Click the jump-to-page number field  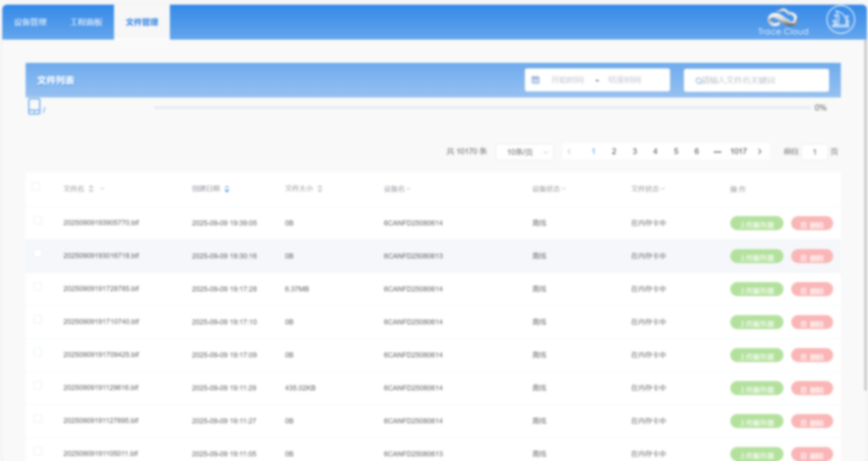814,152
